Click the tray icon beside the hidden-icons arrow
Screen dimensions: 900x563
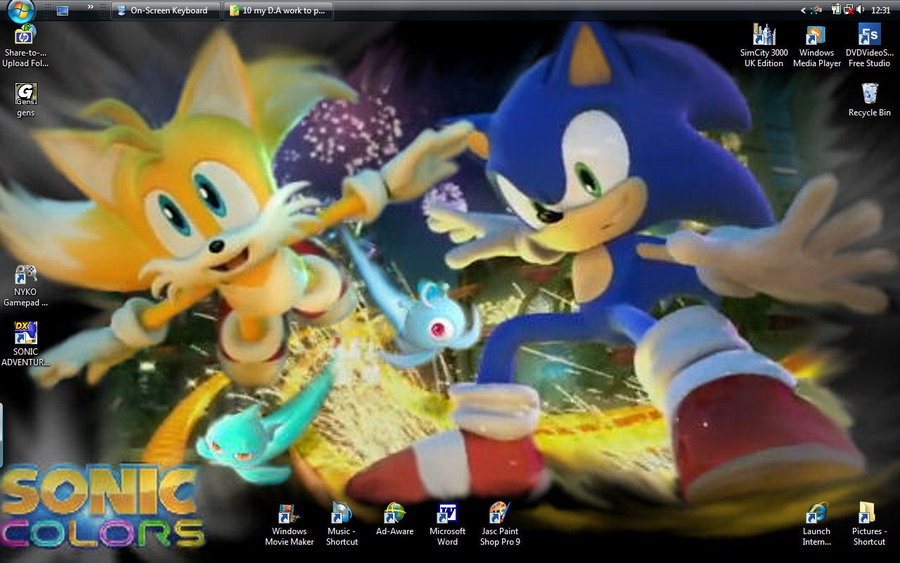(x=817, y=10)
